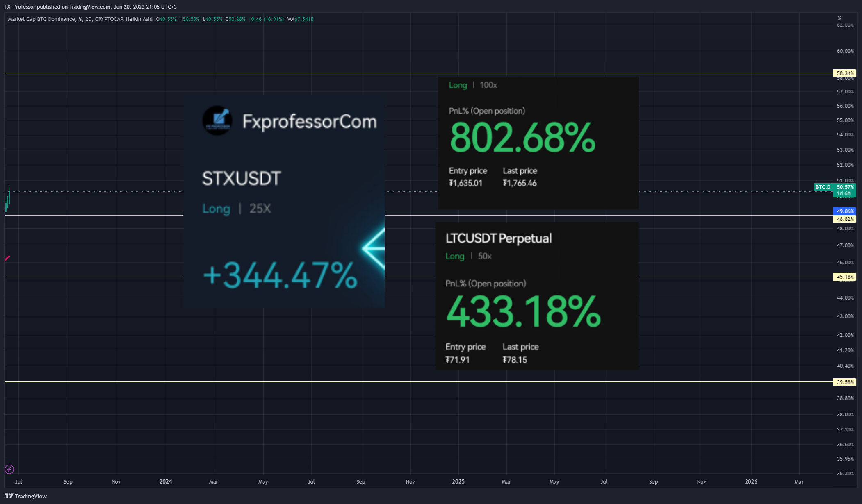The height and width of the screenshot is (504, 862).
Task: Click the purple lightning bolt icon
Action: 9,469
